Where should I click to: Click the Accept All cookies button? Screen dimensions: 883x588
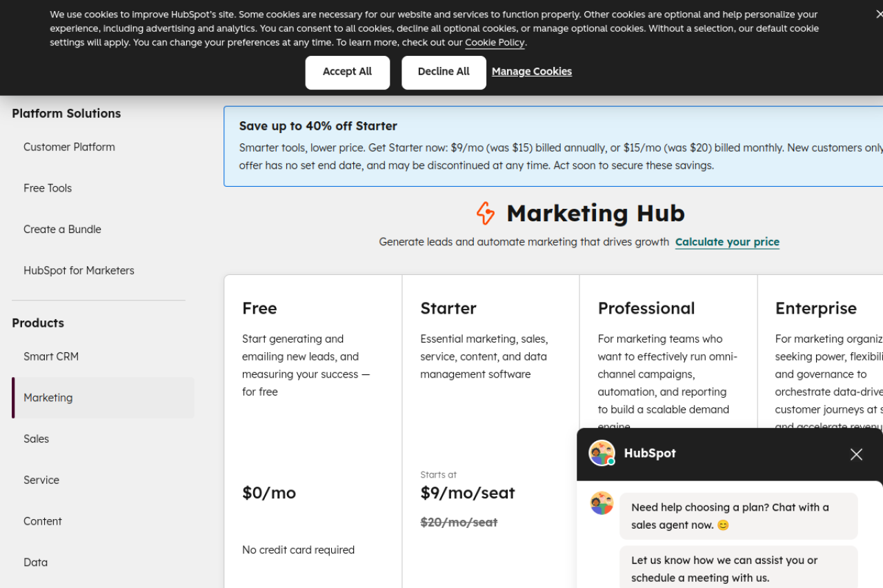point(347,72)
